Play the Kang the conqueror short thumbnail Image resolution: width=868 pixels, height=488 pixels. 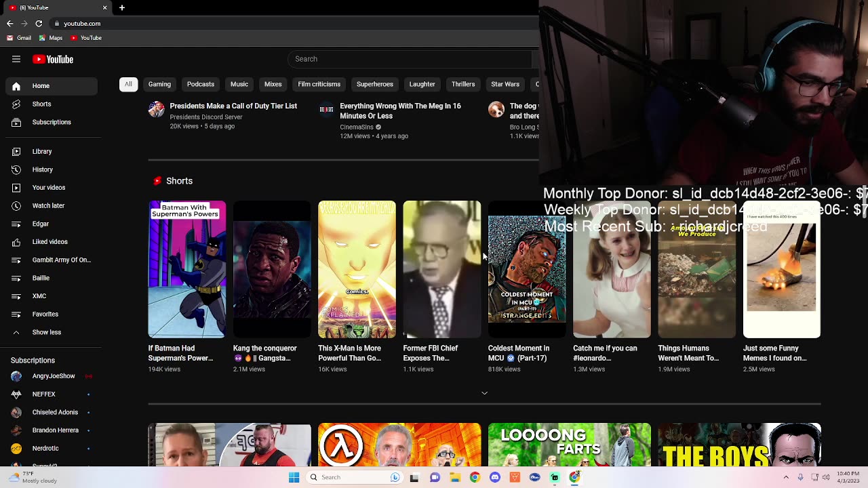click(272, 269)
